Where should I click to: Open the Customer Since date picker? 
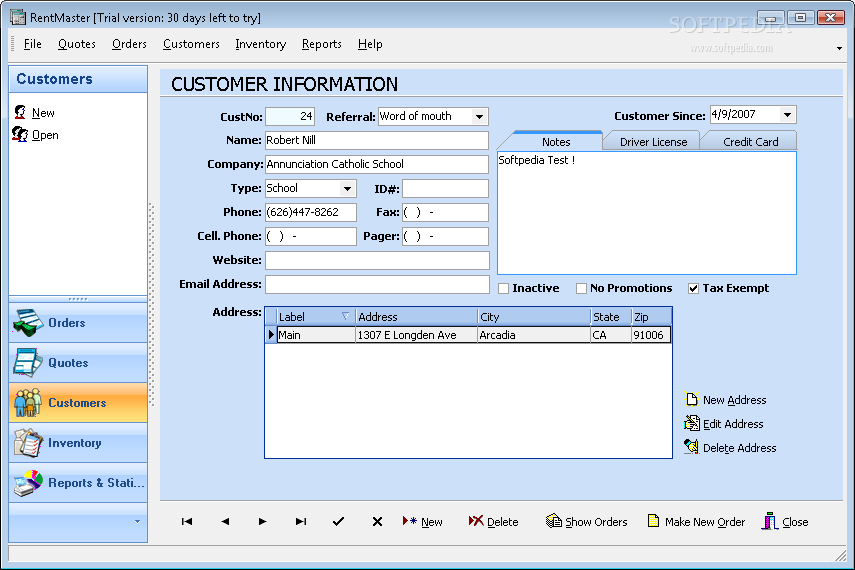point(787,115)
